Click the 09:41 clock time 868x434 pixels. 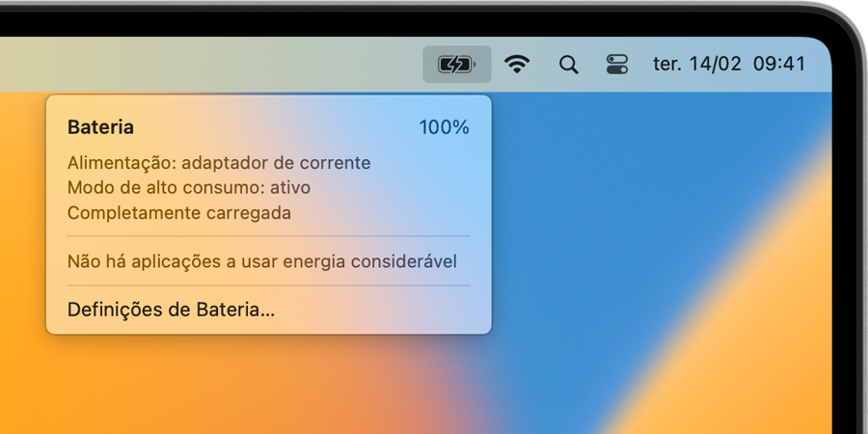(x=779, y=65)
